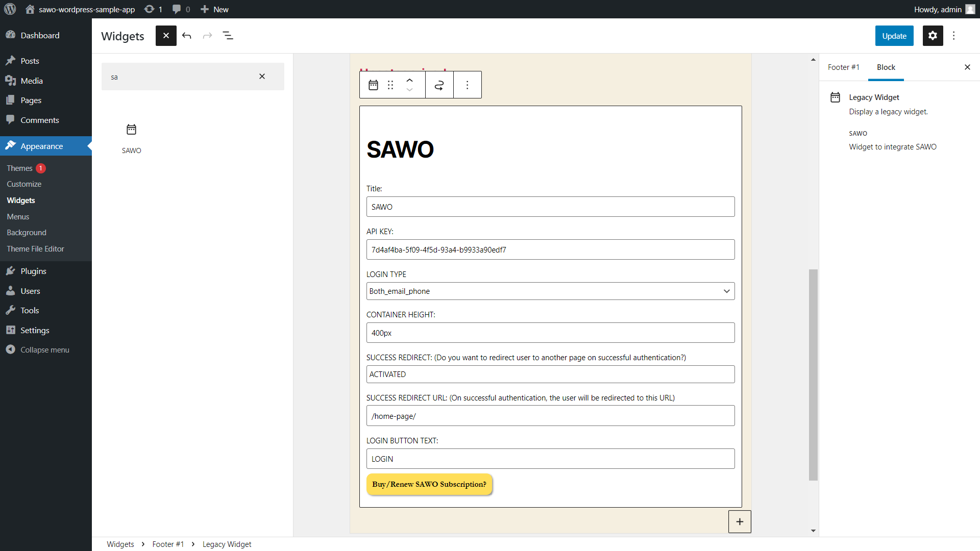This screenshot has height=551, width=980.
Task: Open the Menus submenu link
Action: [18, 217]
